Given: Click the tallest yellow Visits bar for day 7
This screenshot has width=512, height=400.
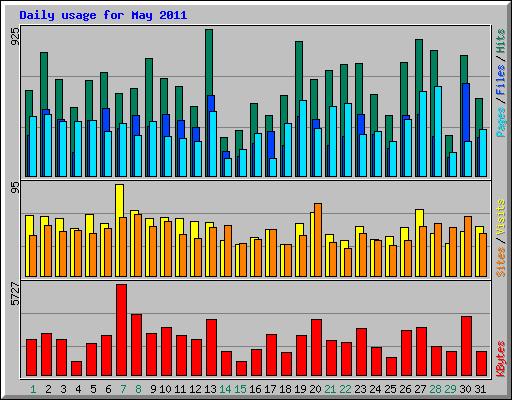Looking at the screenshot, I should pyautogui.click(x=119, y=201).
